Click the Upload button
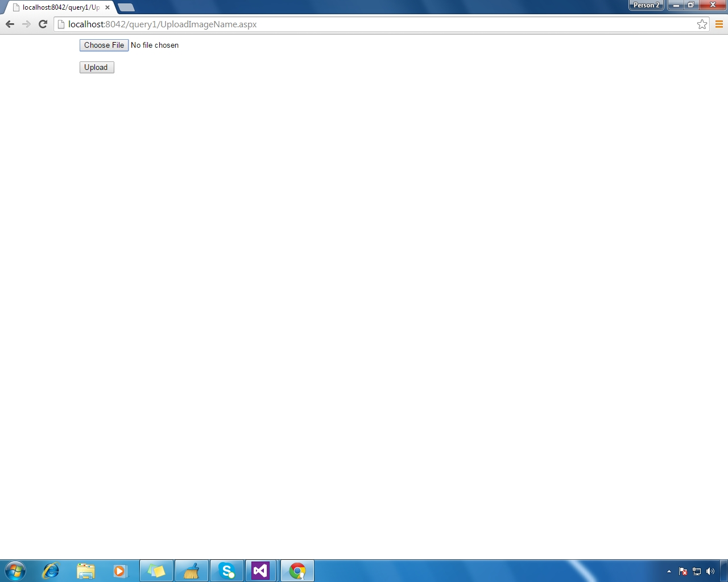Image resolution: width=728 pixels, height=582 pixels. coord(96,67)
